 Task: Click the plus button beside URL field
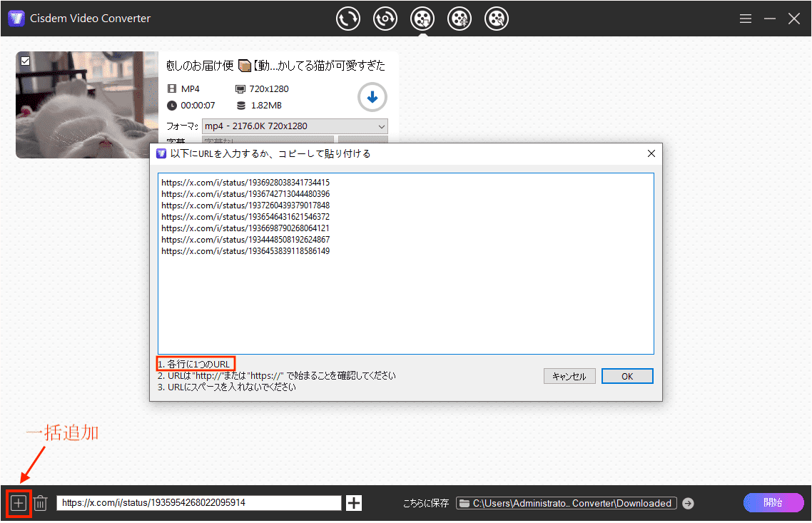(x=354, y=503)
